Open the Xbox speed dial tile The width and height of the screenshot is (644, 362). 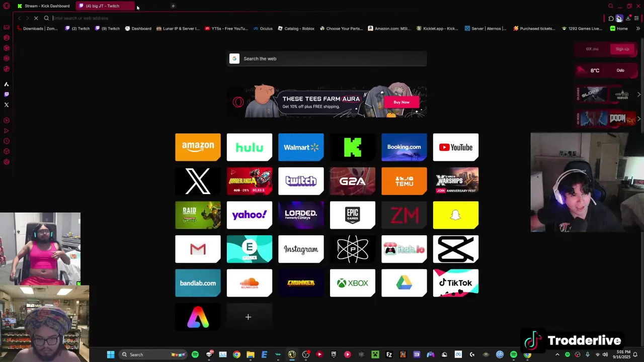pos(353,283)
